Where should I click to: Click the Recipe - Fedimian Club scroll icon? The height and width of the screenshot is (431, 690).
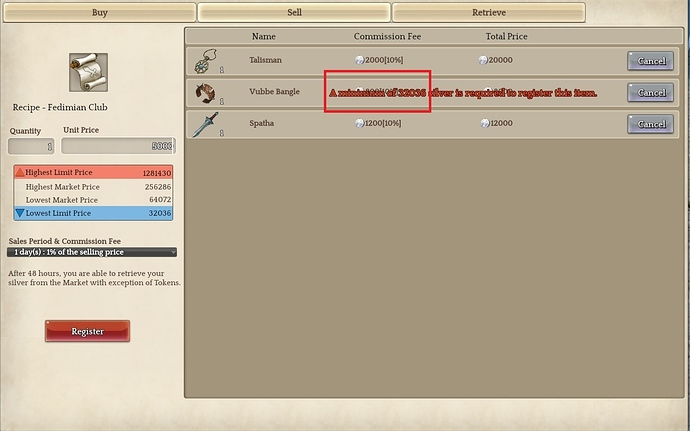[88, 71]
